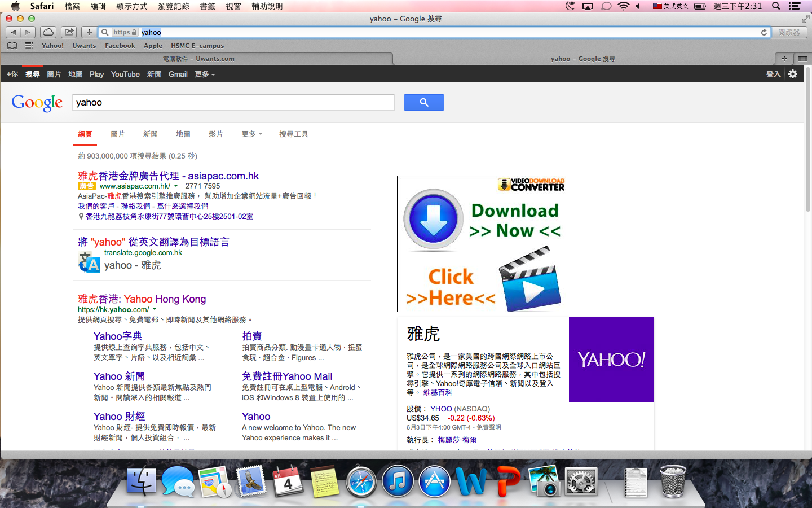Viewport: 812px width, 508px height.
Task: Open Google settings gear icon
Action: 793,74
